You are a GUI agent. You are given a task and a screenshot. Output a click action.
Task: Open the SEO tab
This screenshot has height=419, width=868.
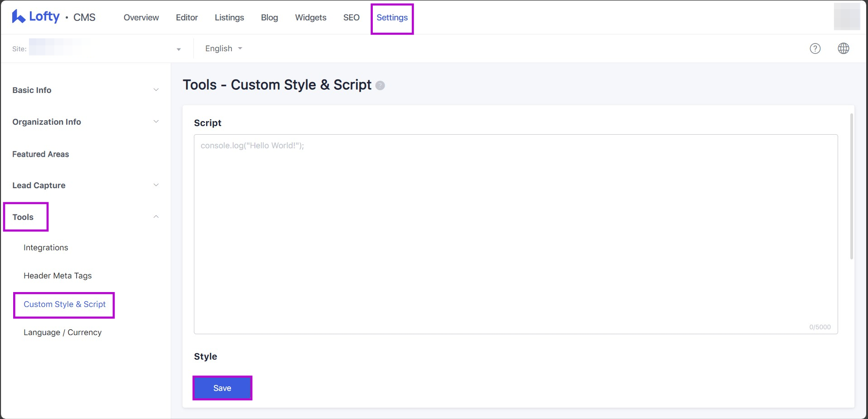click(x=351, y=18)
